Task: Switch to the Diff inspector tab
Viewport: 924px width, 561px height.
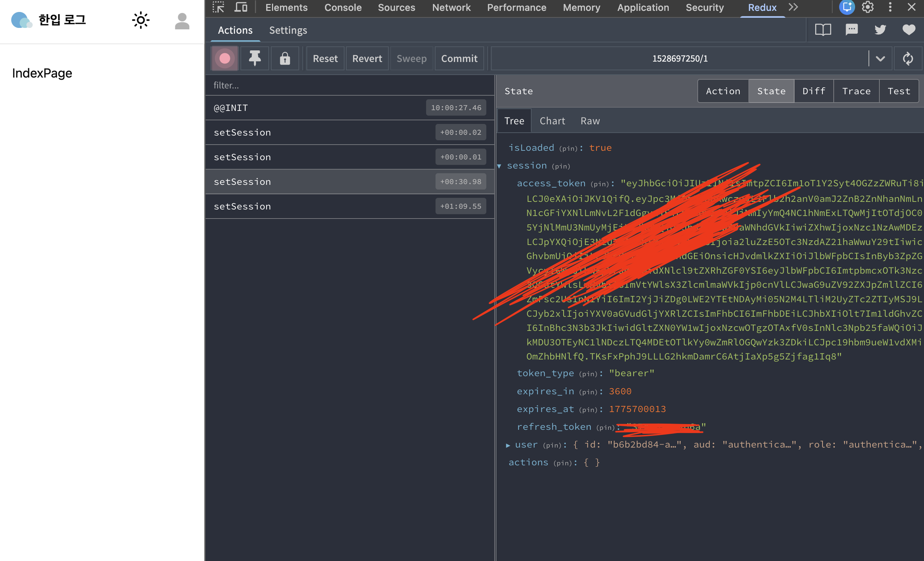Action: 813,91
